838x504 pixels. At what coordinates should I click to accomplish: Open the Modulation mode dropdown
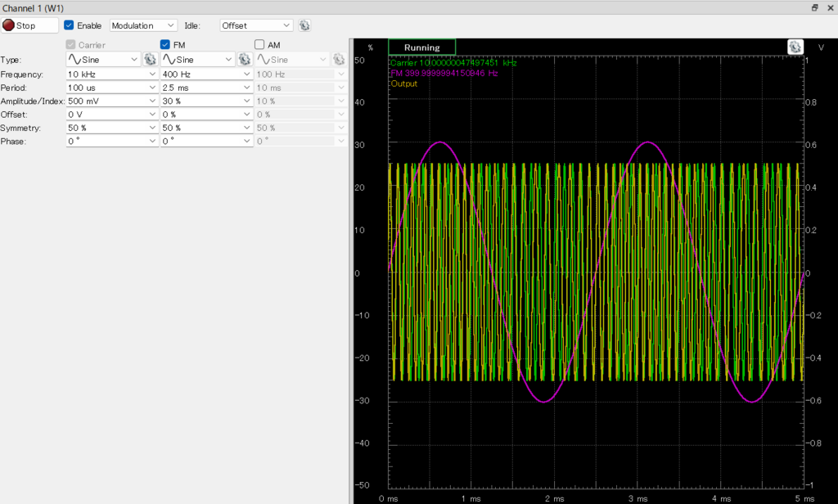point(143,25)
